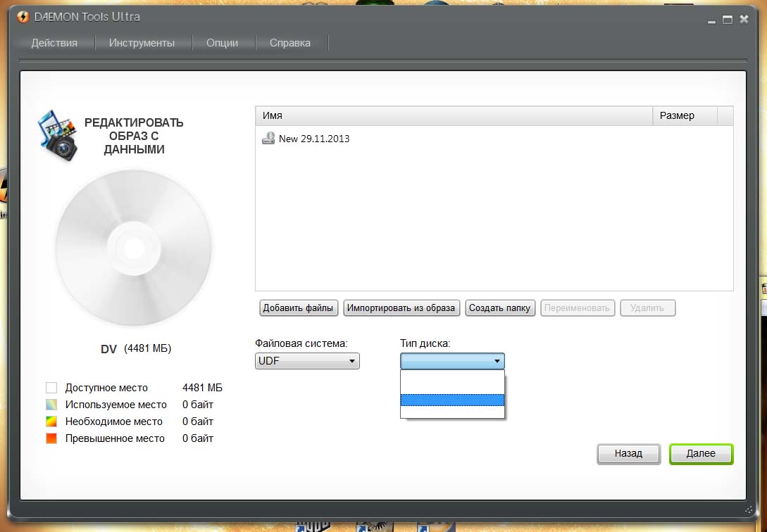Expand the Файловая система UDF dropdown
Screen dimensions: 767x532
(307, 361)
